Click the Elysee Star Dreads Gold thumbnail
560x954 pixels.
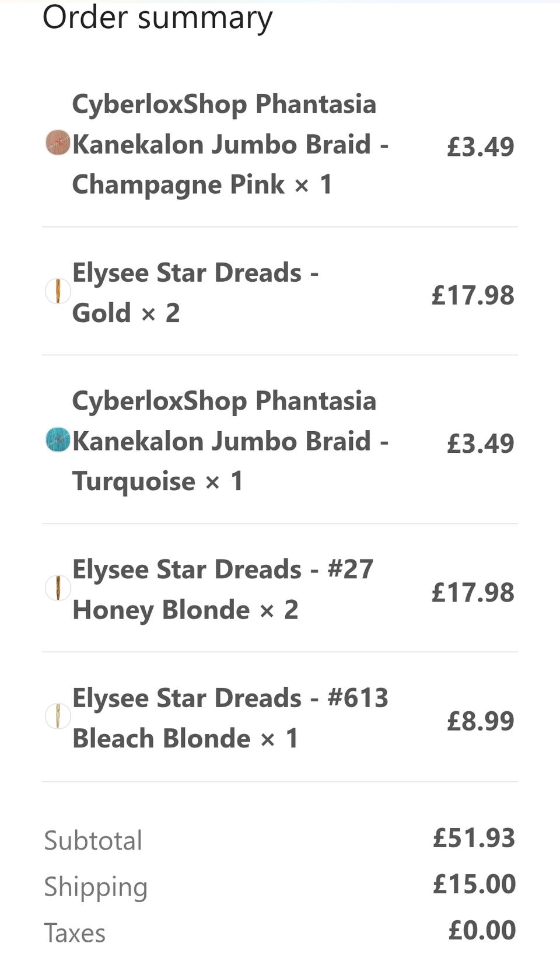58,291
